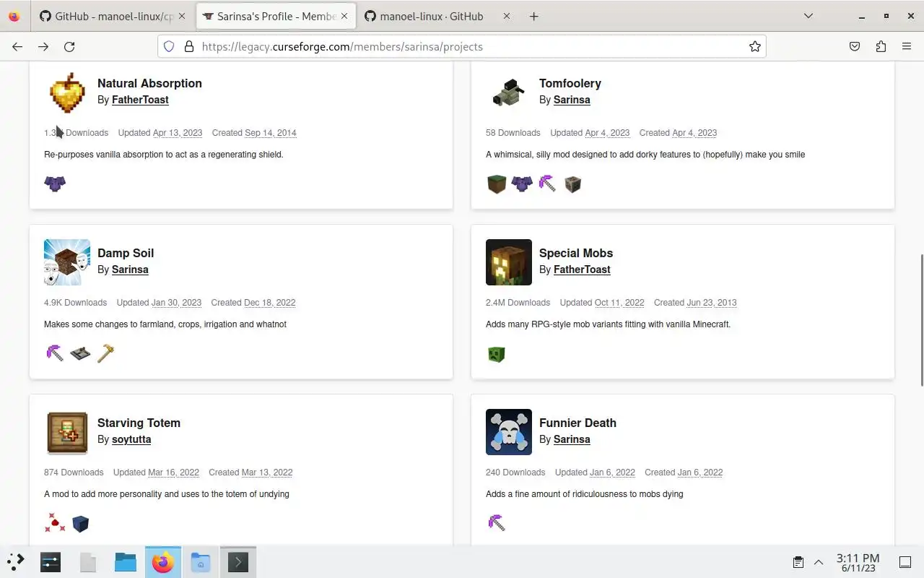Viewport: 924px width, 578px height.
Task: Click the green creeper icon under Special Mobs
Action: click(497, 354)
